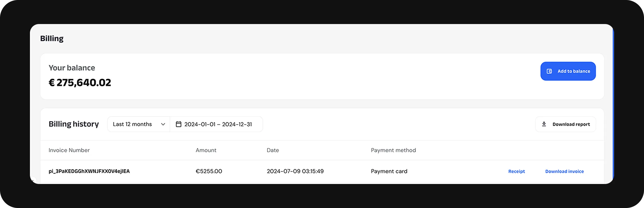
Task: Click the Date column header
Action: (x=273, y=150)
